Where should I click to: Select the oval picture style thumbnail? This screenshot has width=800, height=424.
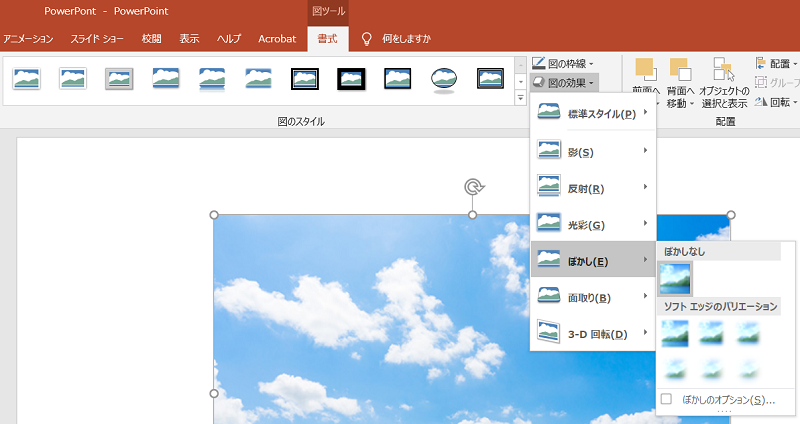point(443,79)
